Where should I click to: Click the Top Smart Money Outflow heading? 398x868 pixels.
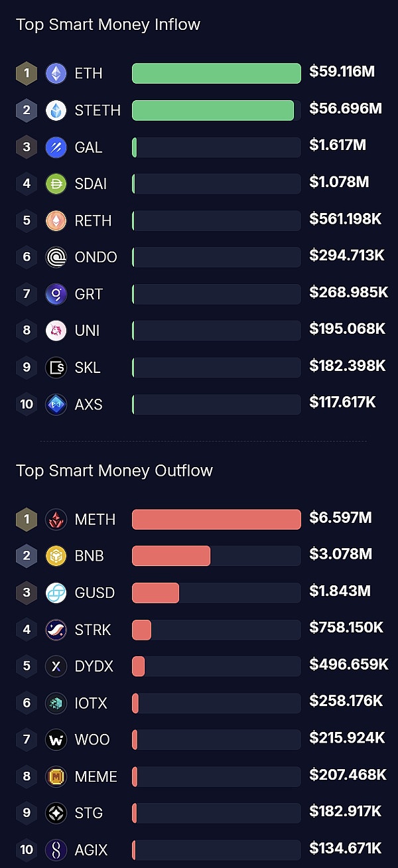click(114, 471)
